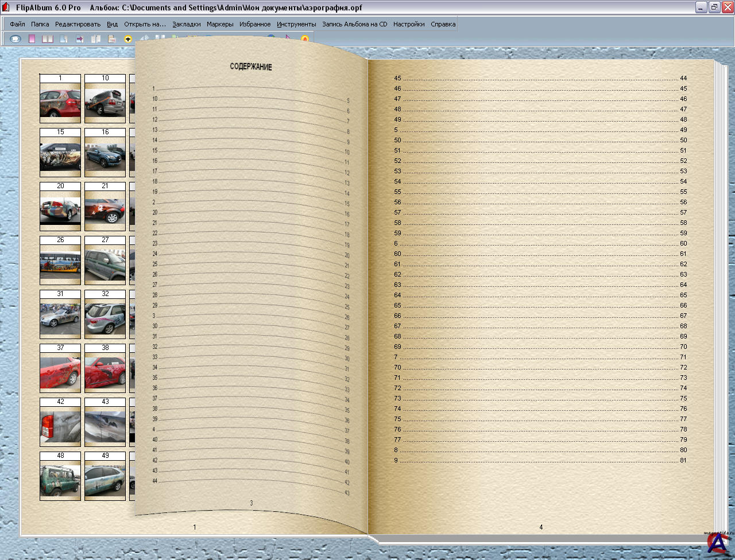
Task: Click the single blue page icon
Action: point(64,39)
